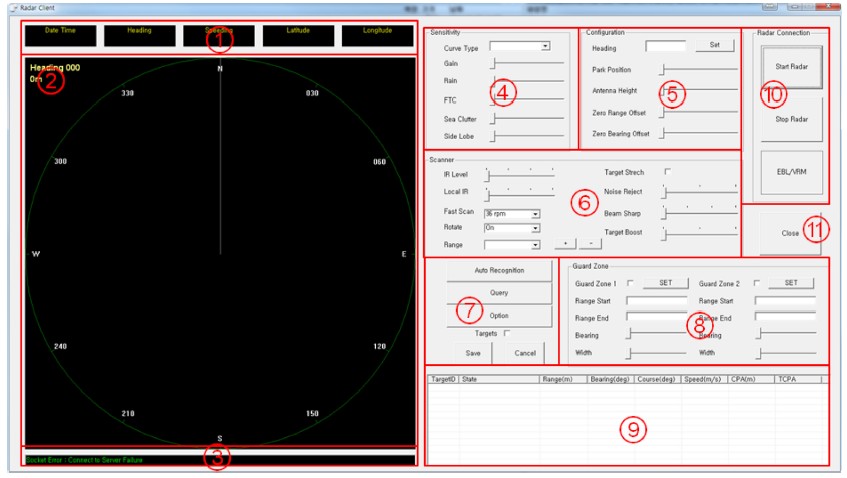
Task: Click Guard Zone 2 Range Start field
Action: click(x=785, y=300)
